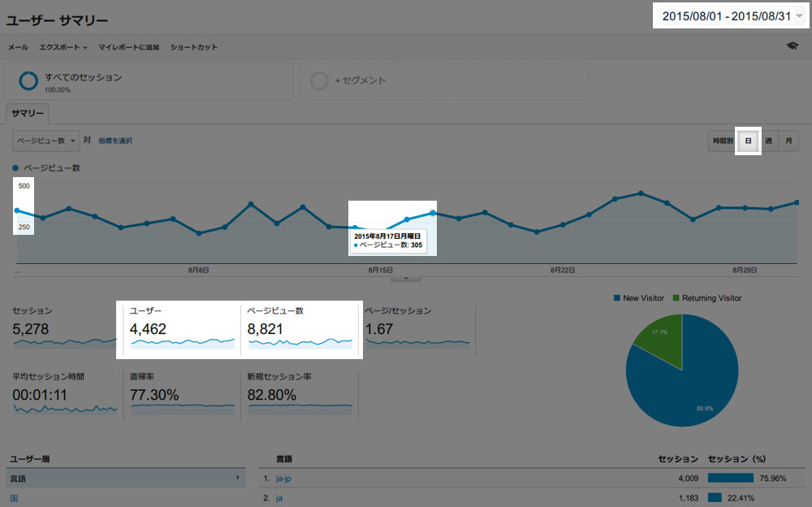The height and width of the screenshot is (507, 812).
Task: Click the メール button
Action: pyautogui.click(x=18, y=47)
